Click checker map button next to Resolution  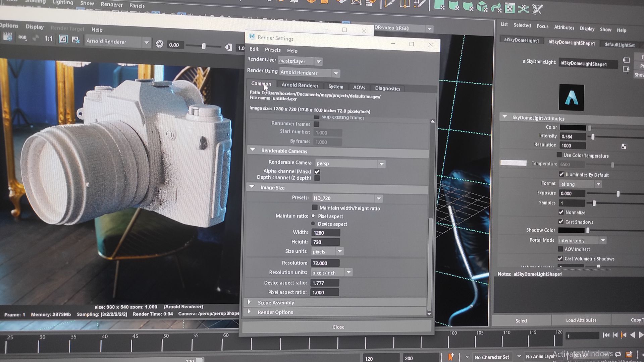(624, 146)
